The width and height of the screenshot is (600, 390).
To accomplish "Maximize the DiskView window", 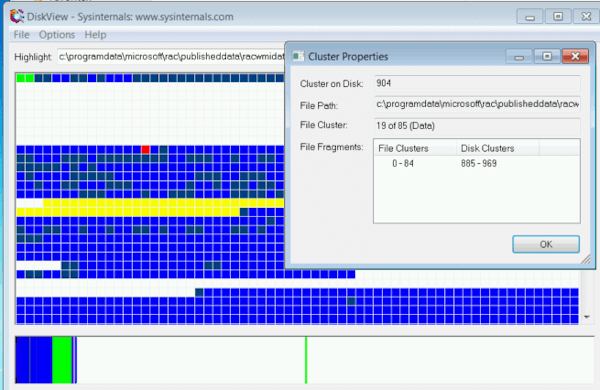I will tap(558, 17).
